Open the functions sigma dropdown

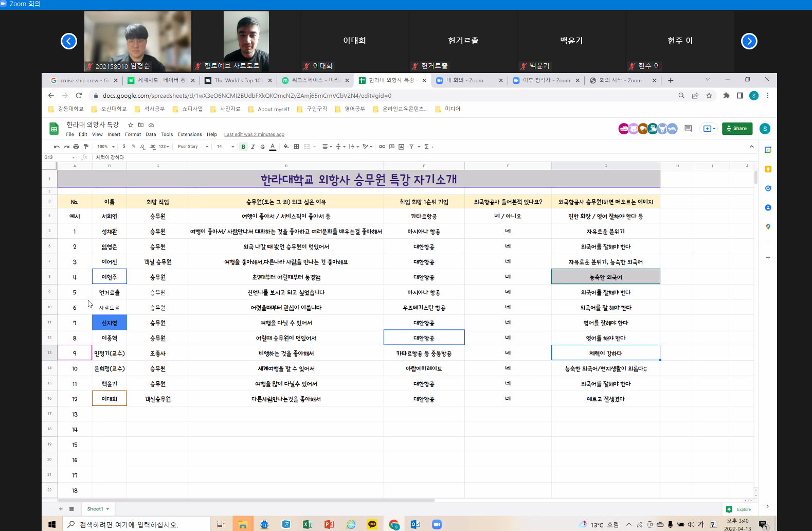click(429, 147)
